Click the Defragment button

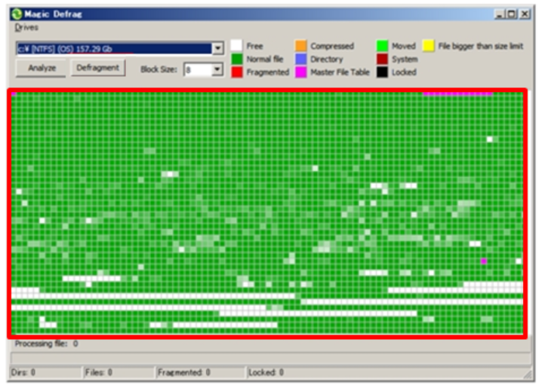[98, 68]
